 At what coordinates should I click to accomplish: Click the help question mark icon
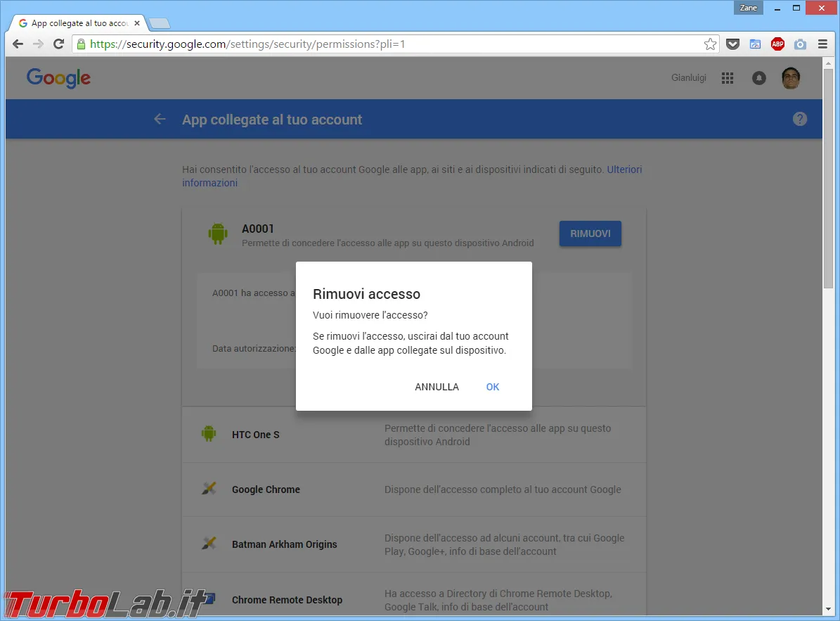tap(799, 119)
